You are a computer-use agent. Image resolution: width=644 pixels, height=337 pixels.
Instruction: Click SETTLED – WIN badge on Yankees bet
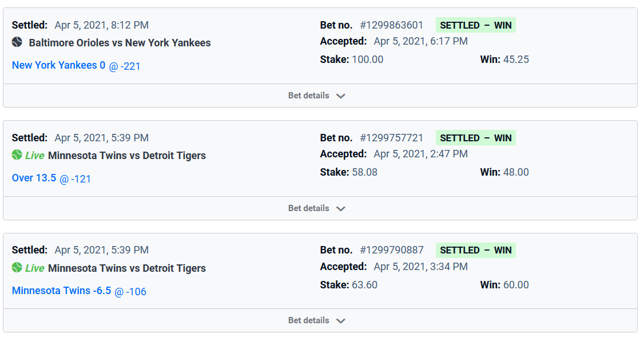476,25
